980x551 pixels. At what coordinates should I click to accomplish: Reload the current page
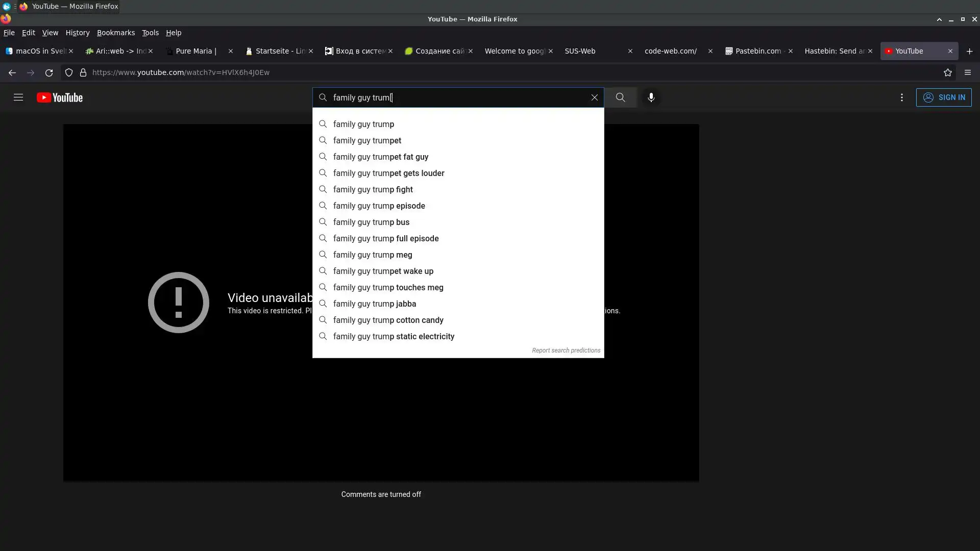49,72
